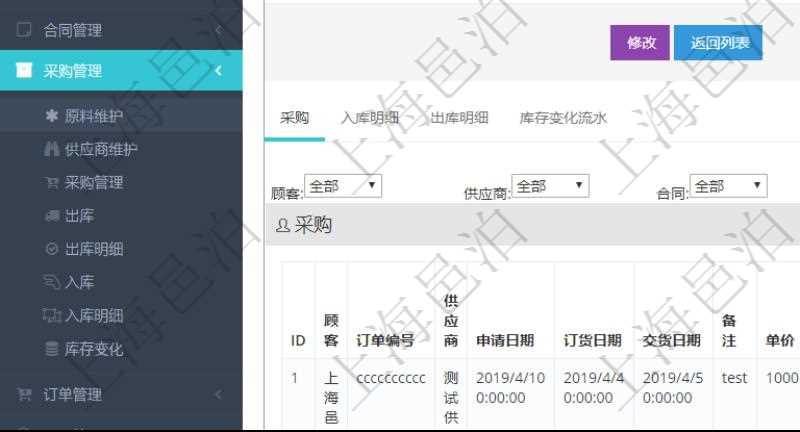Click the blue 返回列表 button

(718, 43)
